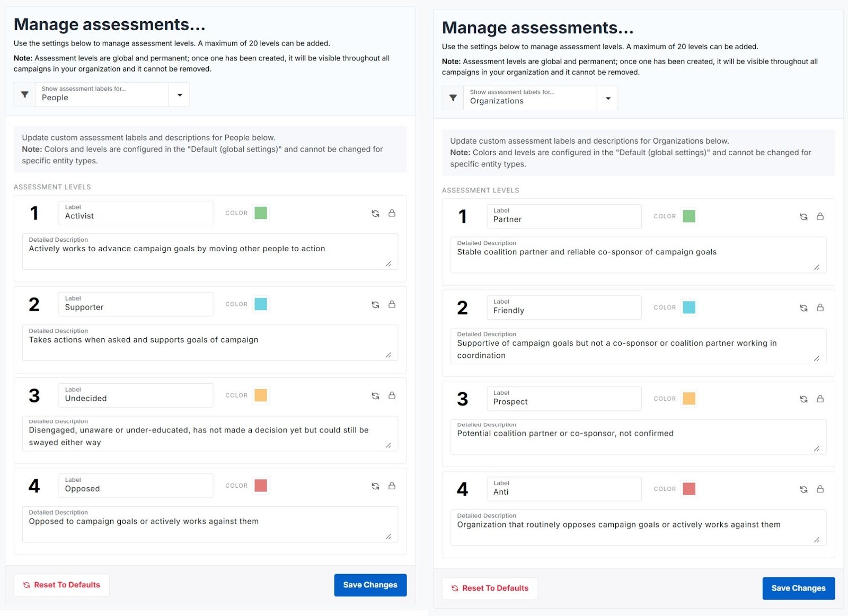Click Reset To Defaults in People panel
The width and height of the screenshot is (848, 616).
pyautogui.click(x=61, y=585)
